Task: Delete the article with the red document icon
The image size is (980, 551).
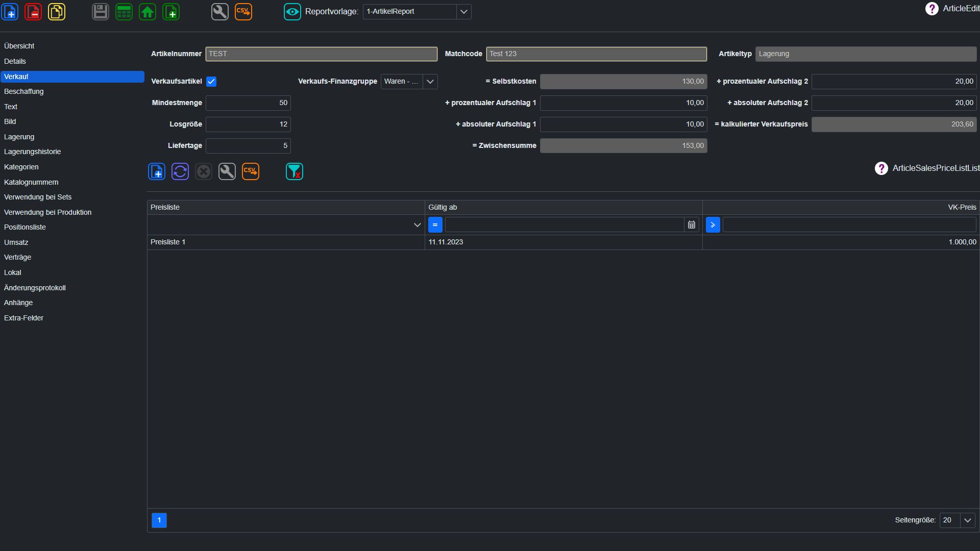Action: [33, 11]
